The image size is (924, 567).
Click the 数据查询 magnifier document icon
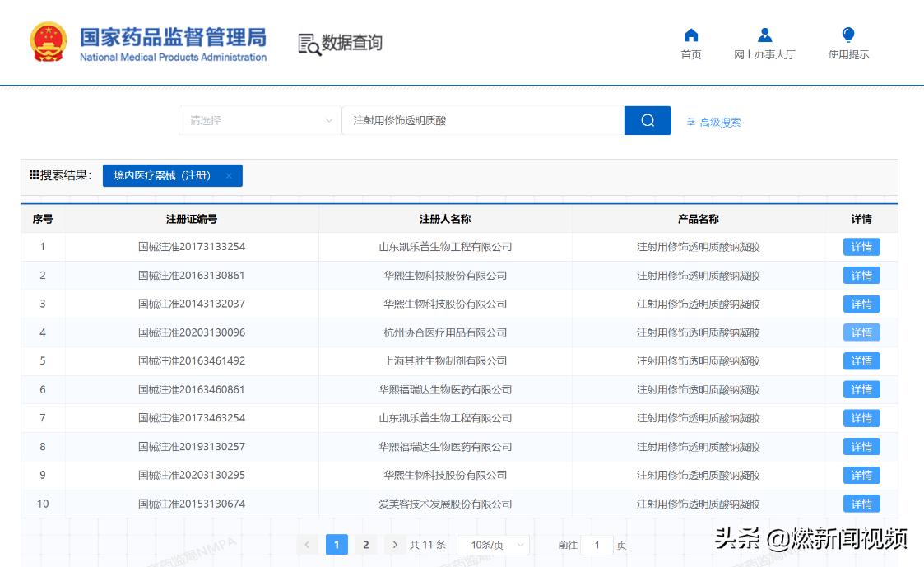click(x=309, y=45)
